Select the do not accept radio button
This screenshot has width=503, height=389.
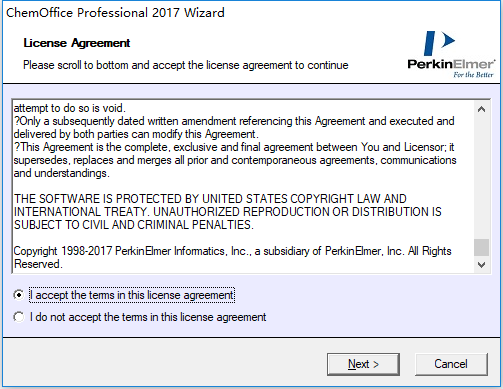pyautogui.click(x=19, y=317)
